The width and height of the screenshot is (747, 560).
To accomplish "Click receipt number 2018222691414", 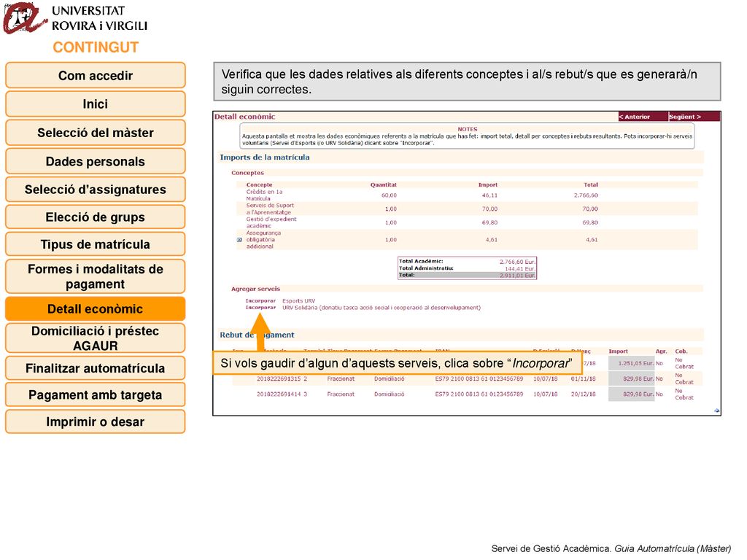I will pos(279,394).
